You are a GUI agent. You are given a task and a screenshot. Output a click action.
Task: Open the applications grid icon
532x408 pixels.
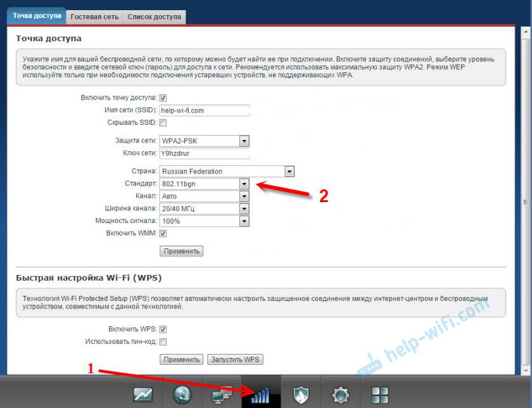coord(379,395)
